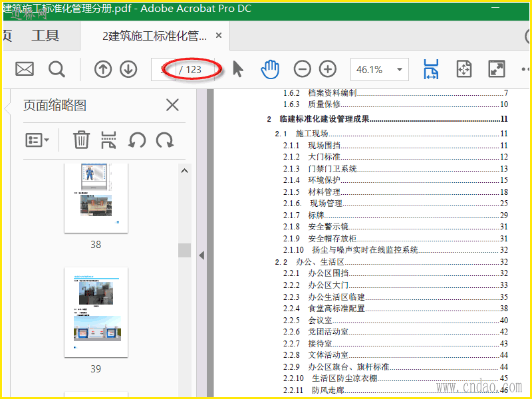Click the email envelope icon
532x399 pixels.
pos(25,69)
